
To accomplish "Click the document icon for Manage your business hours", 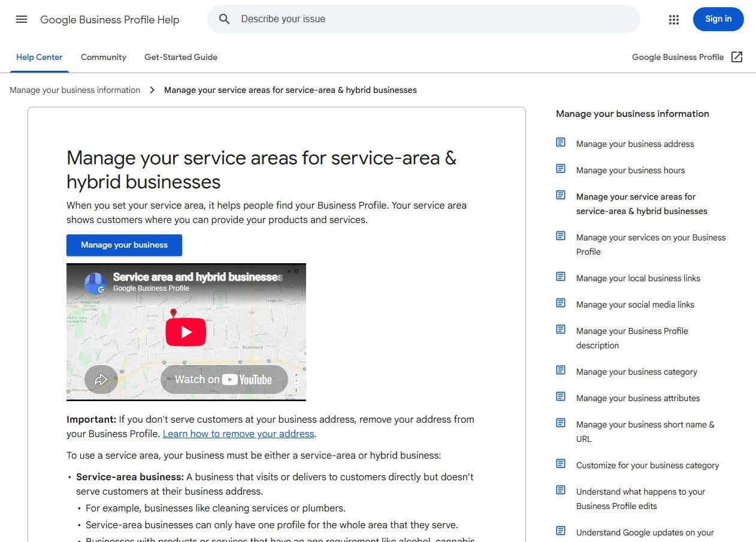I will click(x=561, y=169).
